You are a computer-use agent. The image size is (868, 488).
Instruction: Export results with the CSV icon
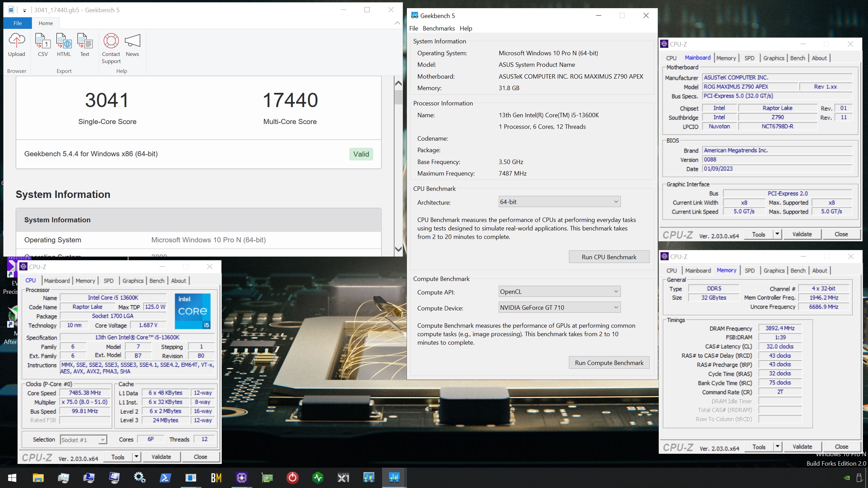click(43, 45)
